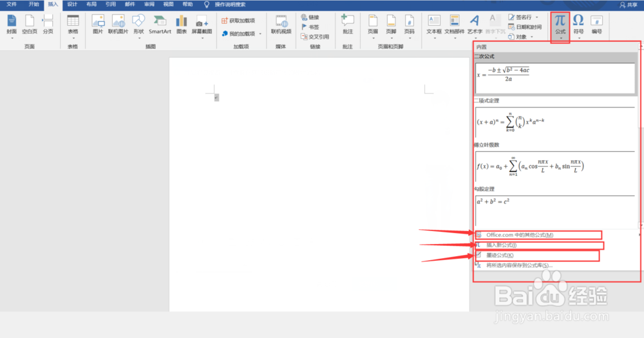The height and width of the screenshot is (338, 644).
Task: Add a bookmark (书签)
Action: 310,27
